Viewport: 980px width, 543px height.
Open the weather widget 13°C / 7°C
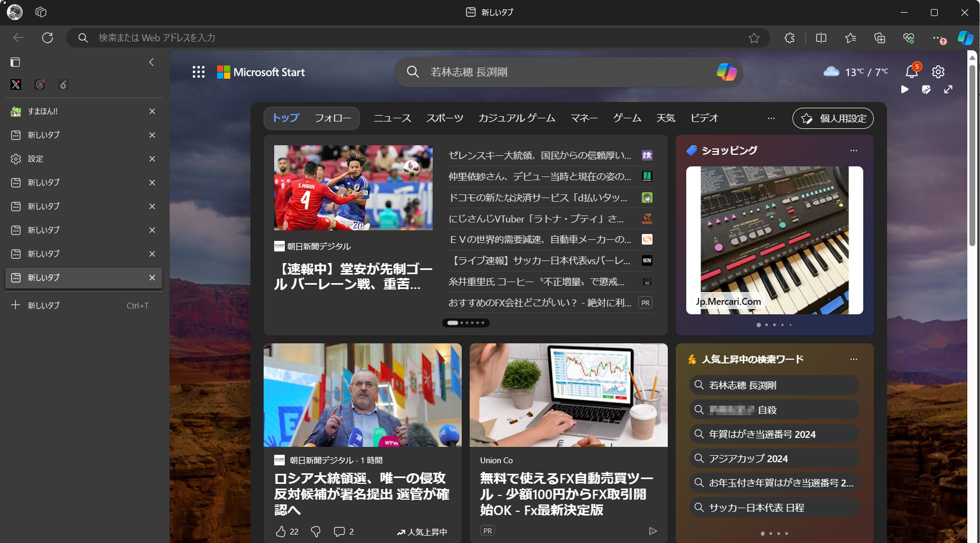[x=856, y=72]
